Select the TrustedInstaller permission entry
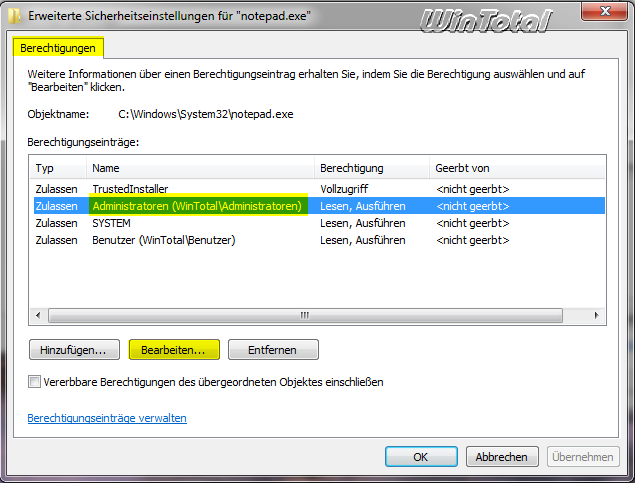 (x=319, y=189)
